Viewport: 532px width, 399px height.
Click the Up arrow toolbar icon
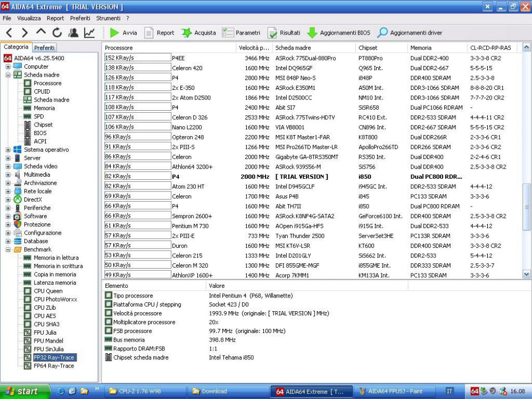coord(41,32)
